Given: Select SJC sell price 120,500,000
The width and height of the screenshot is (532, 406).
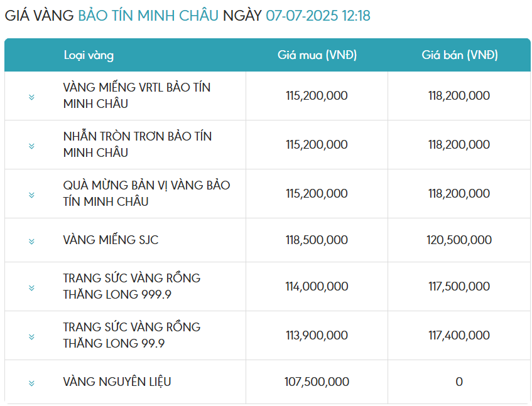Looking at the screenshot, I should point(459,240).
